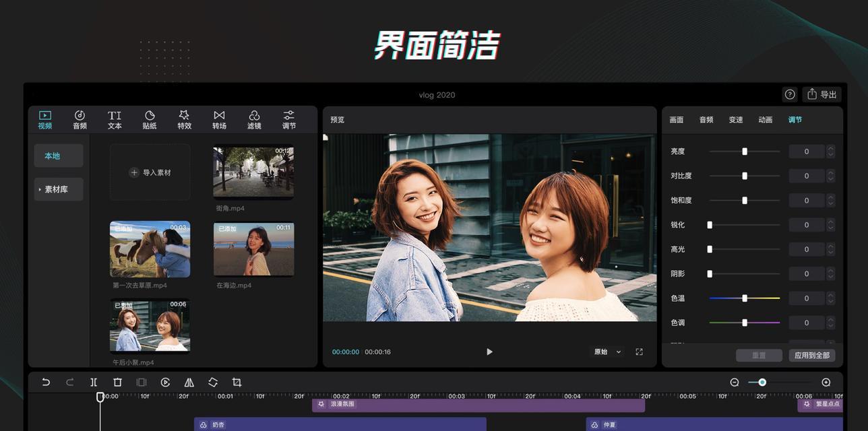Click the 饱和度 value input field

pos(807,200)
